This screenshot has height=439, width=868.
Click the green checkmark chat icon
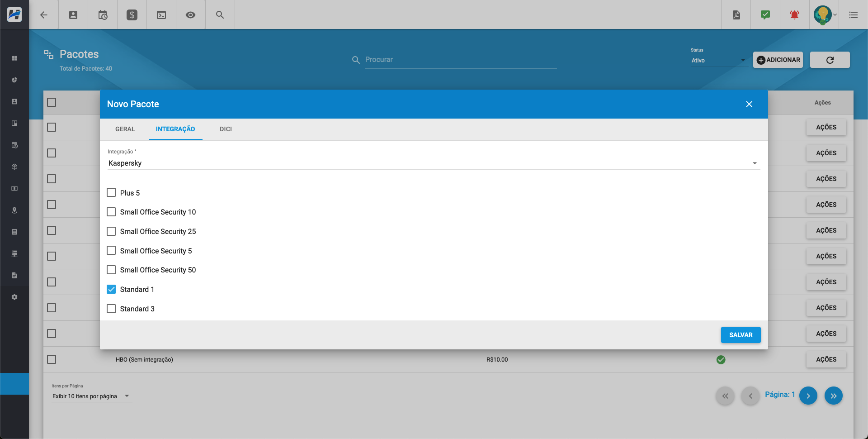point(765,15)
